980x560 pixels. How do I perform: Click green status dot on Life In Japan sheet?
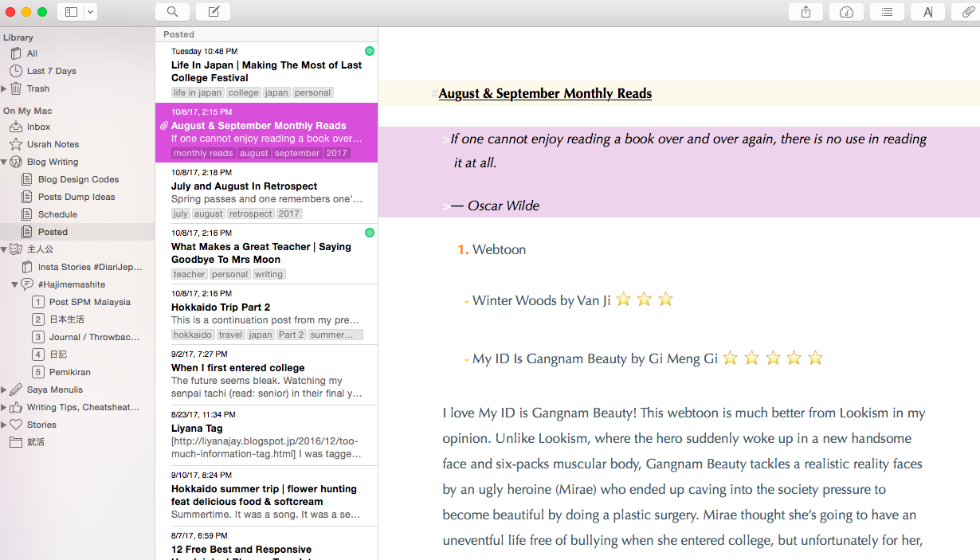369,51
